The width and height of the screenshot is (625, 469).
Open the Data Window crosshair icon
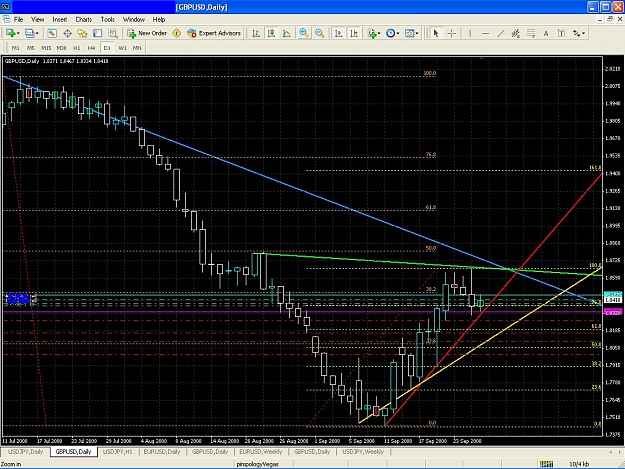coord(67,33)
